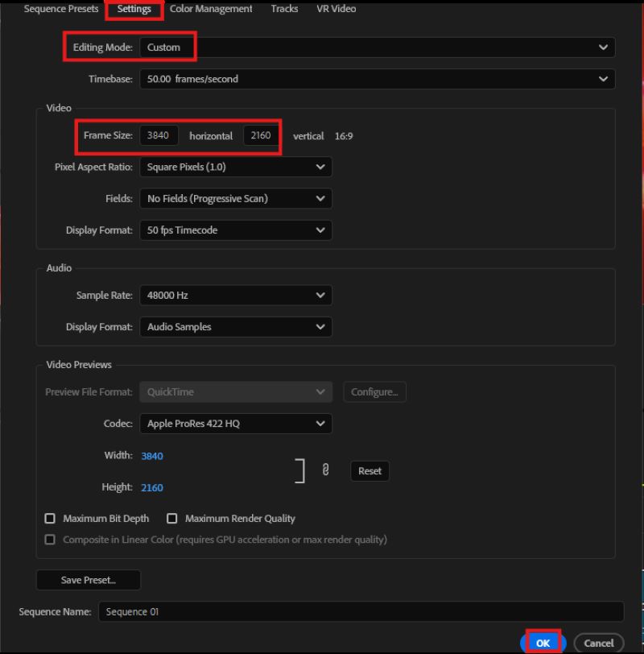This screenshot has width=644, height=654.
Task: Enable Maximum Bit Depth
Action: tap(49, 518)
